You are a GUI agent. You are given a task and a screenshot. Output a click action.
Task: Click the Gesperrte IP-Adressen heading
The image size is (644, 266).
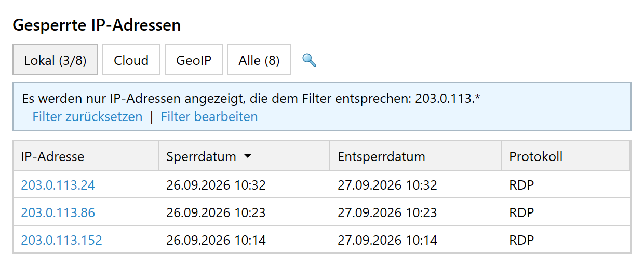[x=97, y=25]
